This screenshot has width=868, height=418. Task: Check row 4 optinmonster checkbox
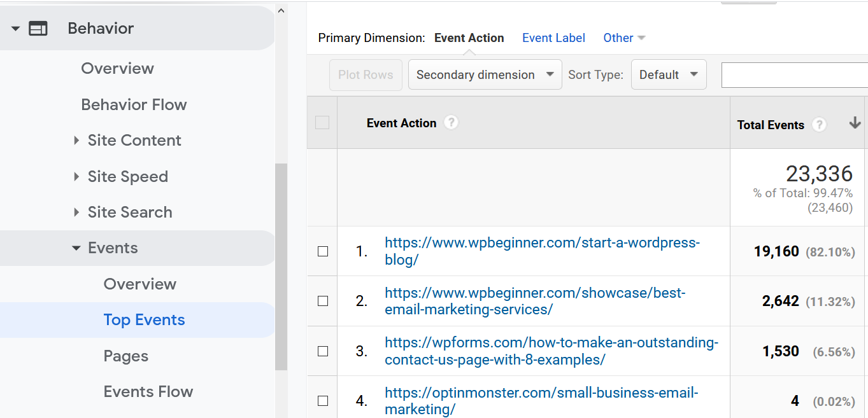323,401
